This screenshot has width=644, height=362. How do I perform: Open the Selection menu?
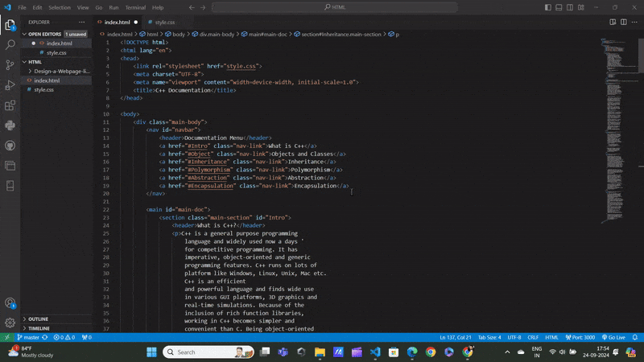tap(60, 7)
